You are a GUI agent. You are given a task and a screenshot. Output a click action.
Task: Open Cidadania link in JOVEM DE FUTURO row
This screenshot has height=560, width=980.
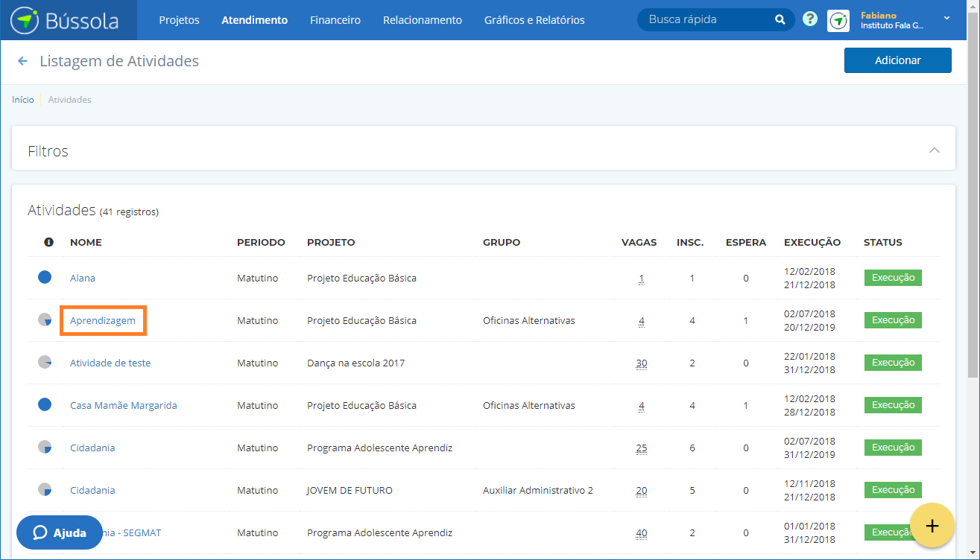[x=92, y=490]
